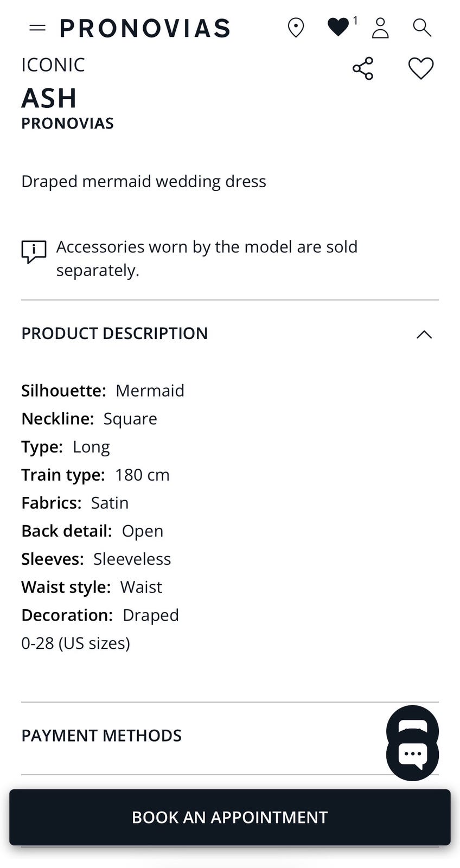The image size is (460, 868).
Task: Click the accessories info notice icon
Action: [x=34, y=251]
